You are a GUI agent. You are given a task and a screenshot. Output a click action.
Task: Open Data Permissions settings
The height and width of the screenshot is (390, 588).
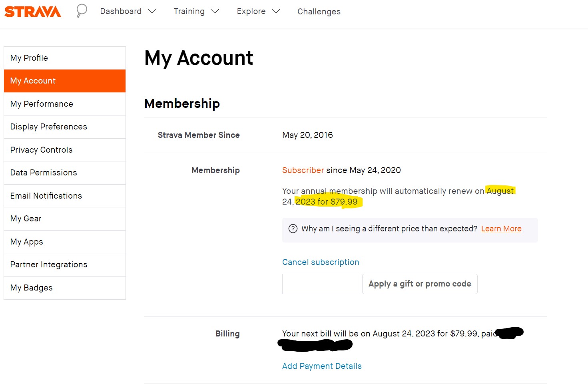coord(65,173)
